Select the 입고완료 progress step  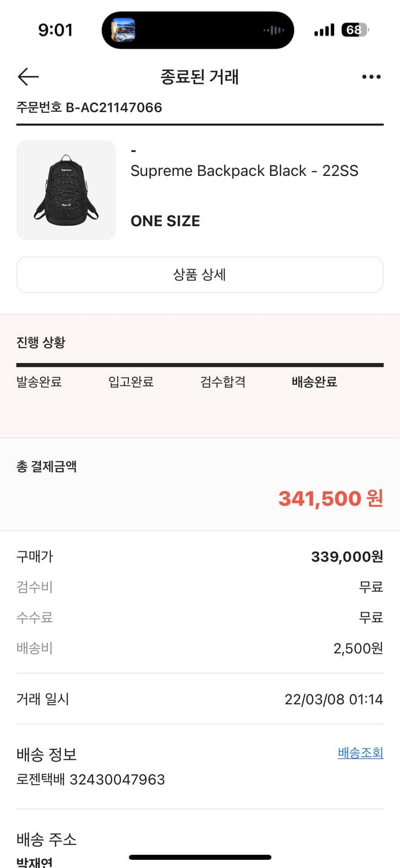(131, 382)
